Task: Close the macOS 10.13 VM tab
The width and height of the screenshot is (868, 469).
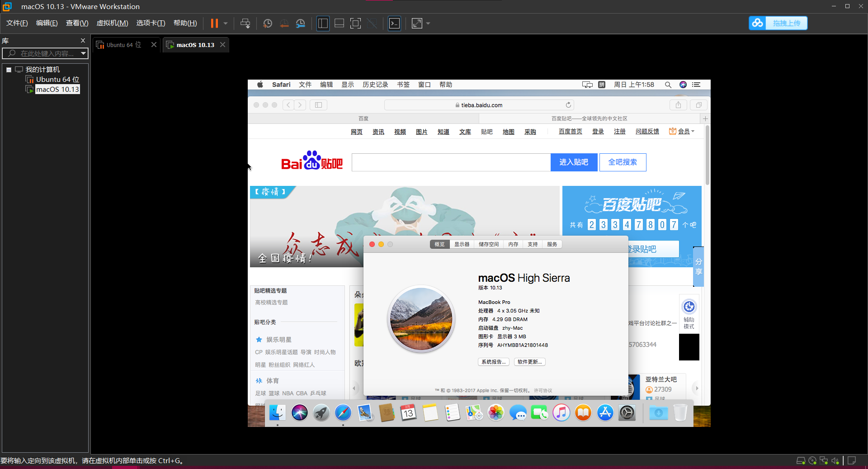Action: 222,44
